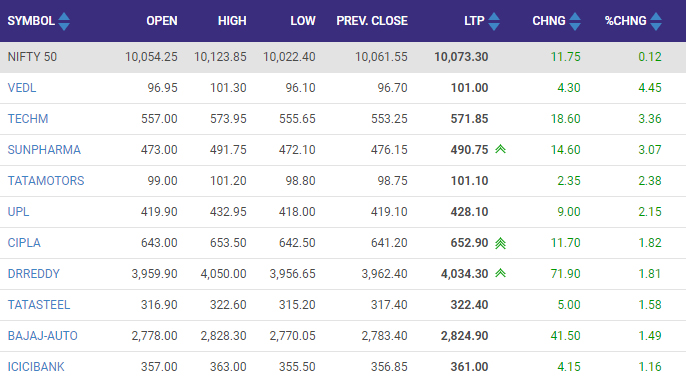Open the ICICIBANK stock link

coord(36,367)
